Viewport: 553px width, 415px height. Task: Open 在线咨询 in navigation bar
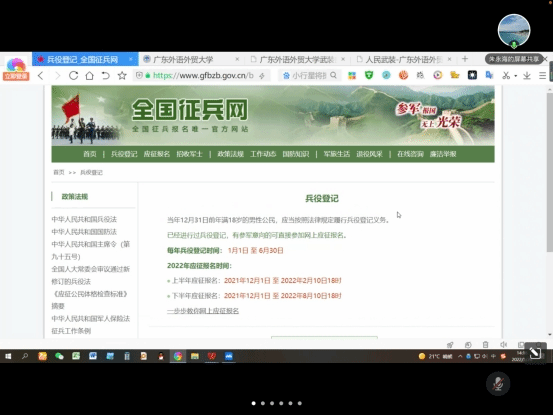(410, 154)
